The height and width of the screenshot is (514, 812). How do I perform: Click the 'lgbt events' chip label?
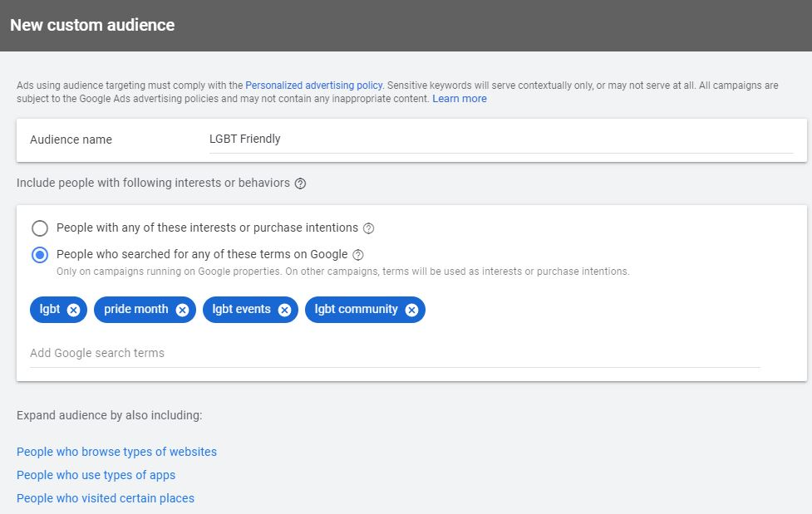tap(241, 309)
